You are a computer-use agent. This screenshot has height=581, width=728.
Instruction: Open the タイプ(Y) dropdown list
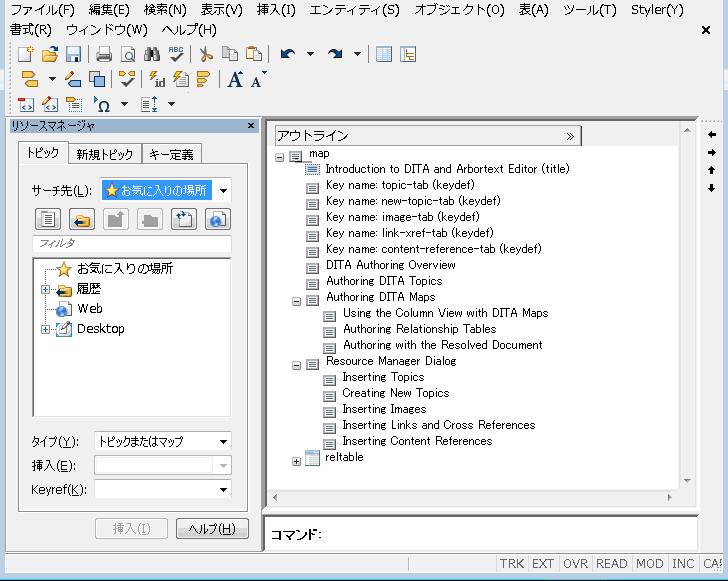(x=223, y=441)
